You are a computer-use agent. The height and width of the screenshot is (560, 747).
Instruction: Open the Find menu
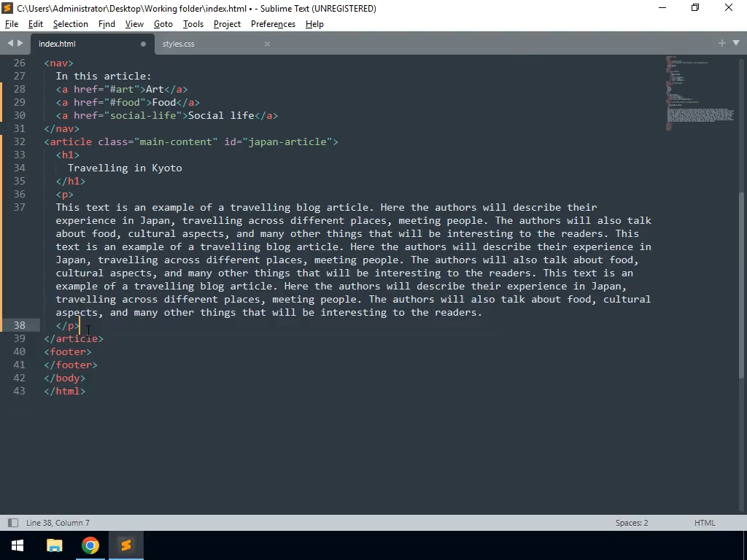pos(107,24)
